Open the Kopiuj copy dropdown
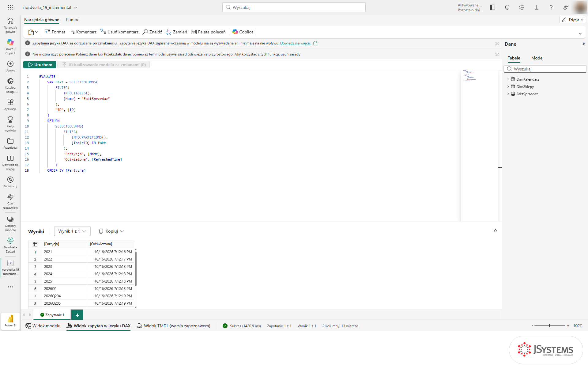 [111, 231]
